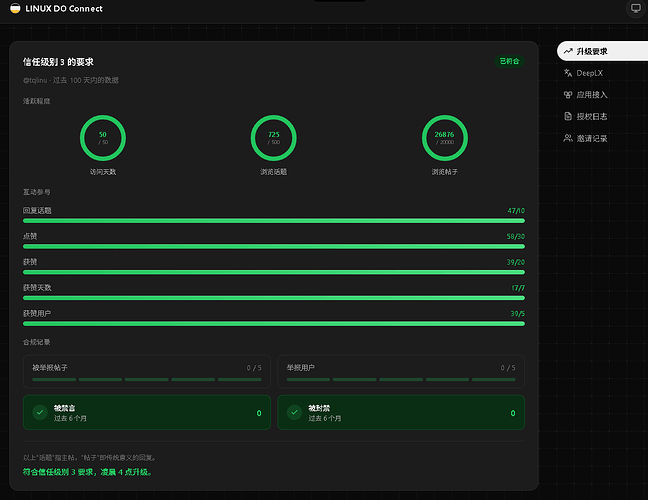Open the DeepLX menu item
This screenshot has height=500, width=648.
pos(603,73)
